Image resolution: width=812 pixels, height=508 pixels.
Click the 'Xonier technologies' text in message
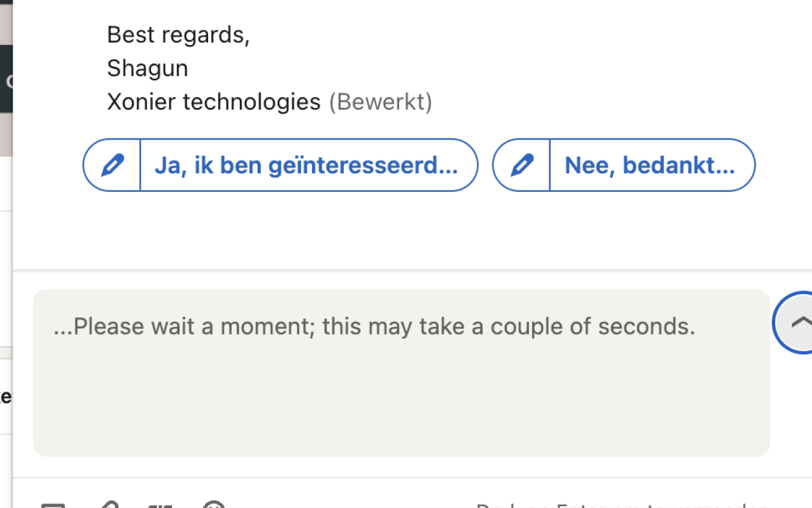214,102
